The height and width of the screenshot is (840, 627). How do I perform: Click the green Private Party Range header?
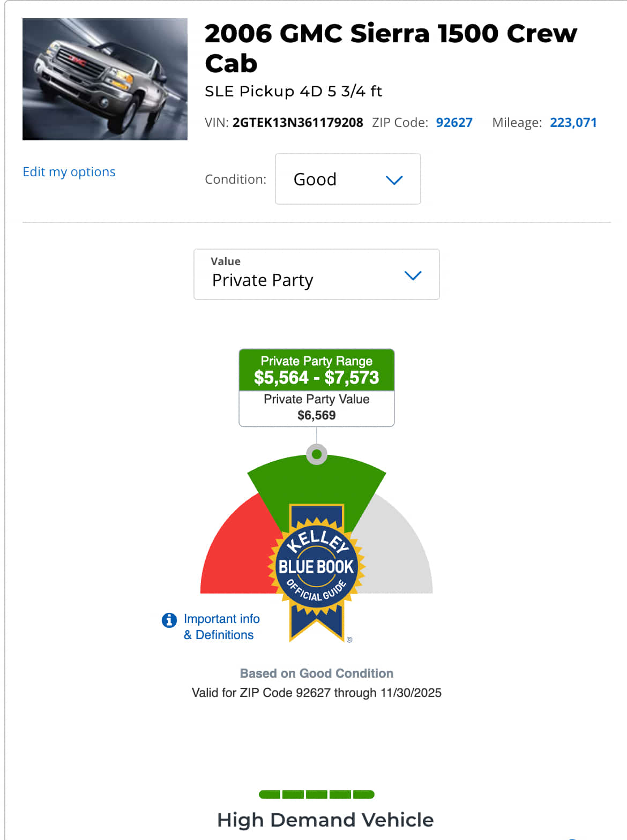click(x=317, y=370)
